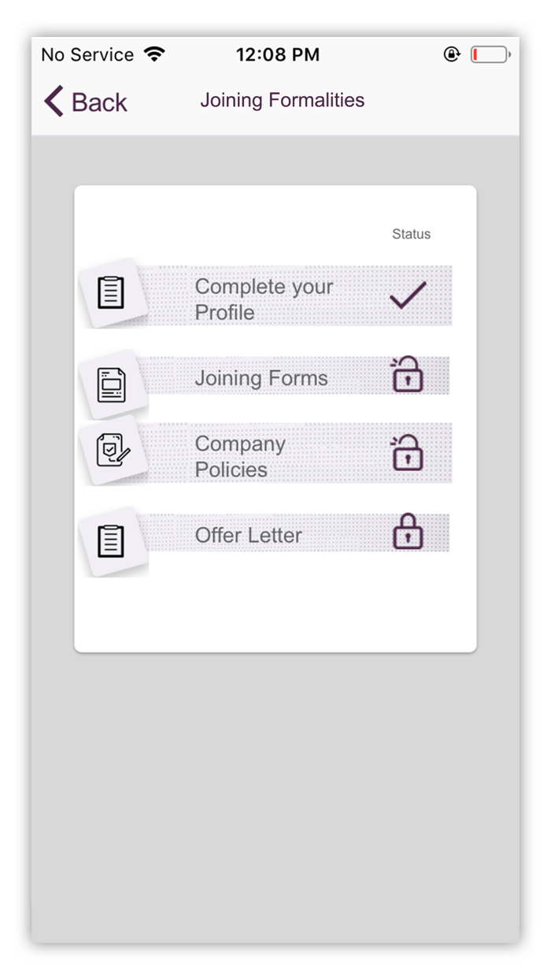Image resolution: width=551 pixels, height=980 pixels.
Task: Click the Joining Forms document icon
Action: click(111, 385)
